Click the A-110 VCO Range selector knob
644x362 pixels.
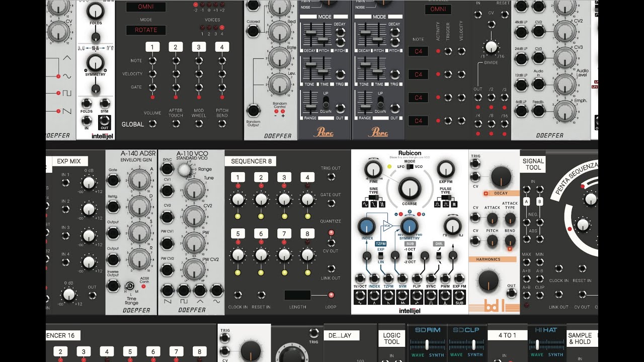click(185, 170)
